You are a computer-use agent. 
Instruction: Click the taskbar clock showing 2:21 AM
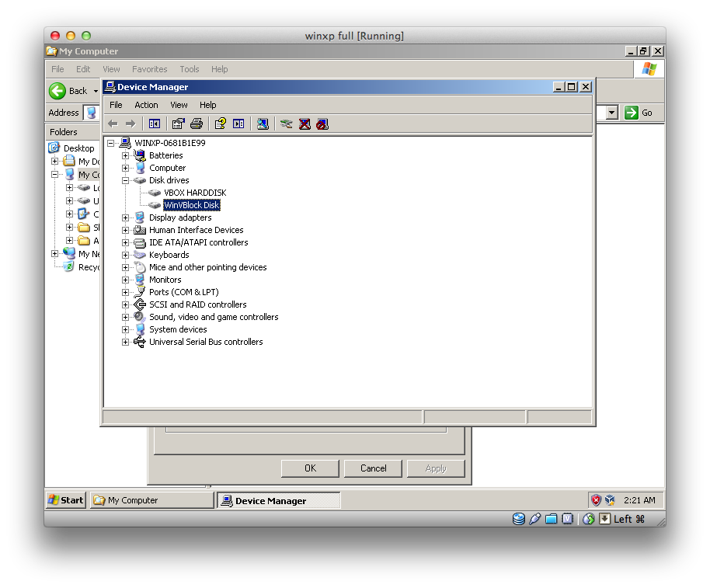pos(639,500)
